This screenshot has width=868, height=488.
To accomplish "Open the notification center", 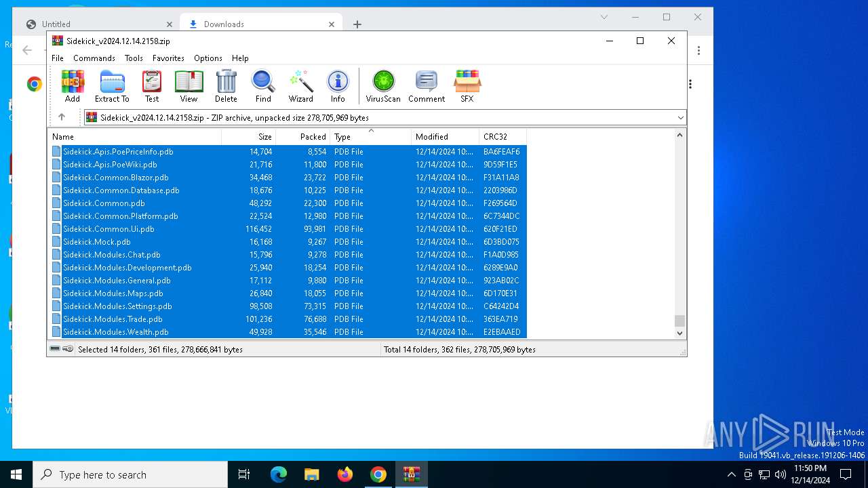I will (846, 474).
